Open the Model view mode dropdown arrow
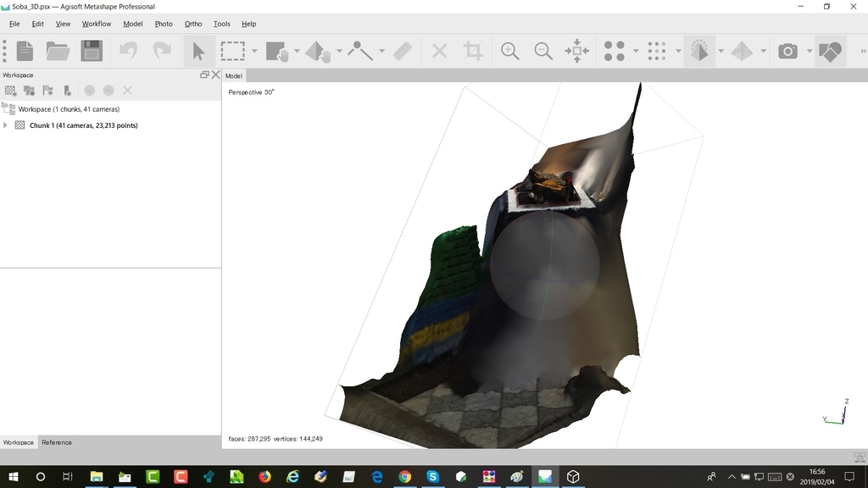Screen dimensions: 868x488 point(721,51)
